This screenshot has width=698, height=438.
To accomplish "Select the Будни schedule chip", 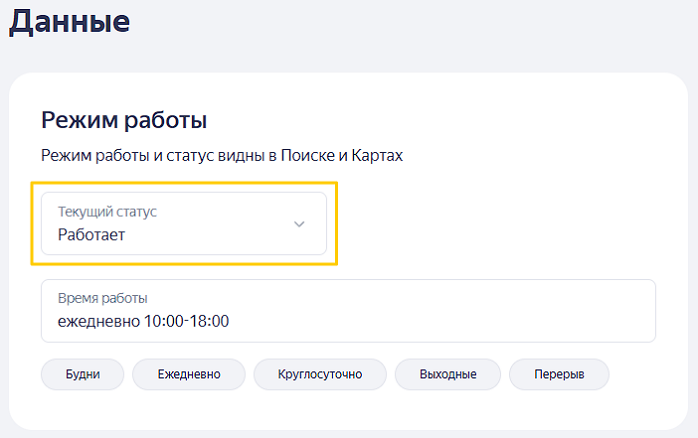I will (x=83, y=375).
